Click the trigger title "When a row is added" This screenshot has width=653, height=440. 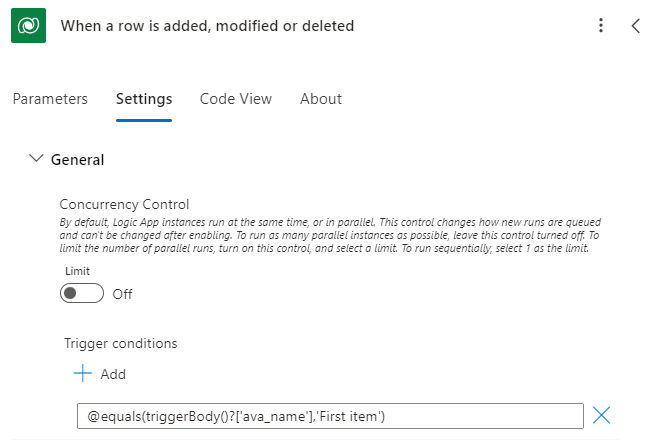[x=207, y=26]
